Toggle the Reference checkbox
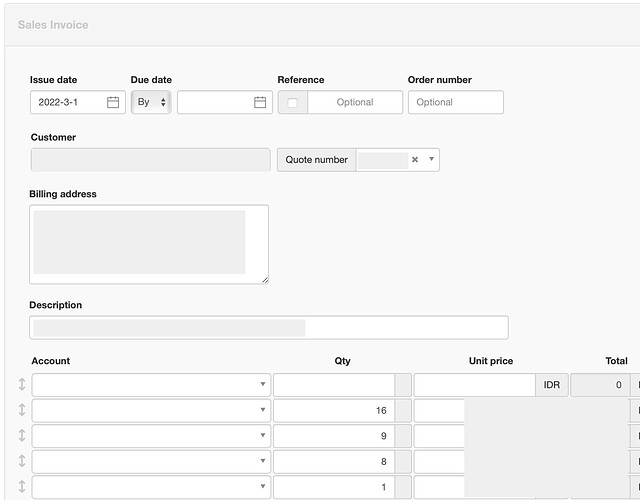This screenshot has width=640, height=500. [x=292, y=102]
